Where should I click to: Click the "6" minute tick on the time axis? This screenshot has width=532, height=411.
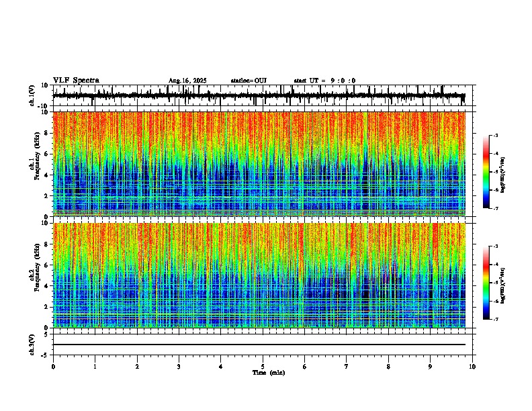coord(305,367)
